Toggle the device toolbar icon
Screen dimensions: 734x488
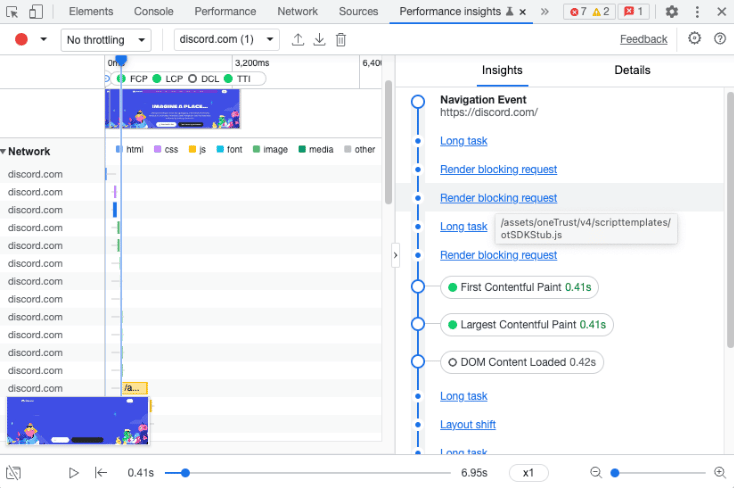click(35, 12)
